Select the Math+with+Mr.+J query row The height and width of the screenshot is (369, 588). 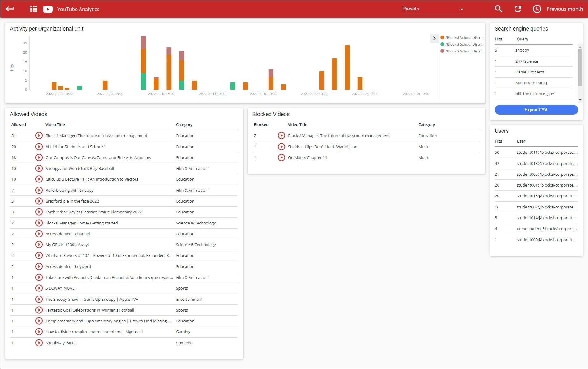point(534,83)
